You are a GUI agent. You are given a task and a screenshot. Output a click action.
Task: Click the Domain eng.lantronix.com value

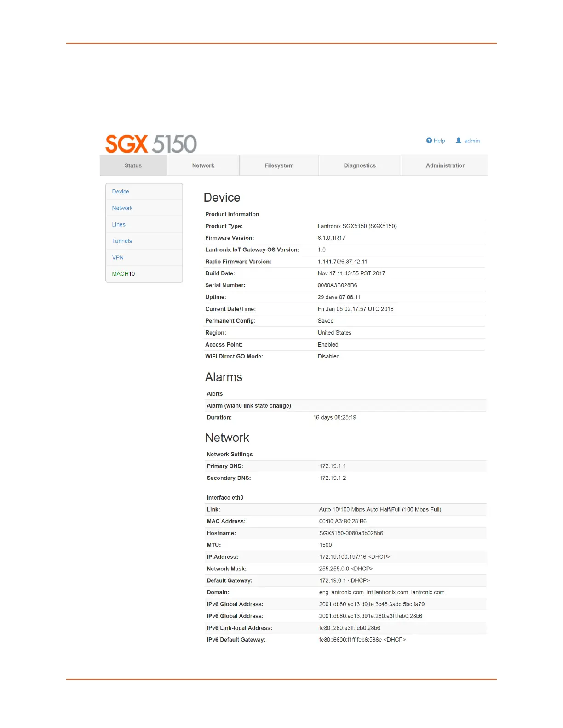(383, 593)
